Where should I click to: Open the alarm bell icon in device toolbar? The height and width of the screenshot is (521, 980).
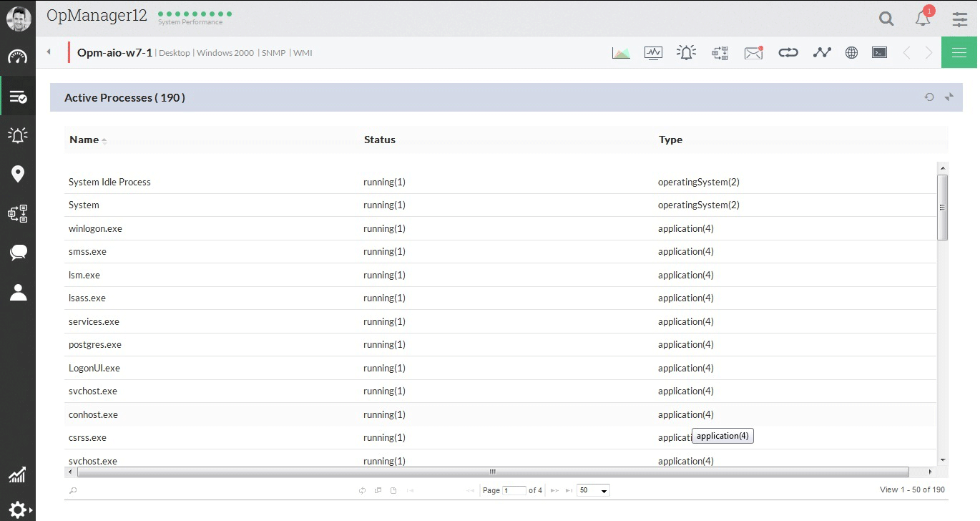(x=686, y=52)
